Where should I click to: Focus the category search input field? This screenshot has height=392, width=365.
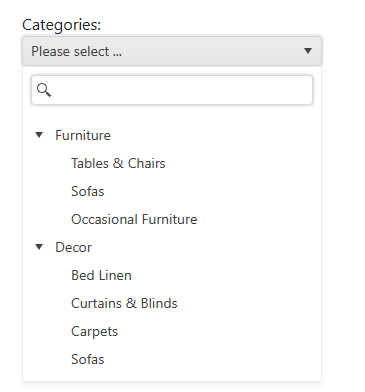click(172, 90)
